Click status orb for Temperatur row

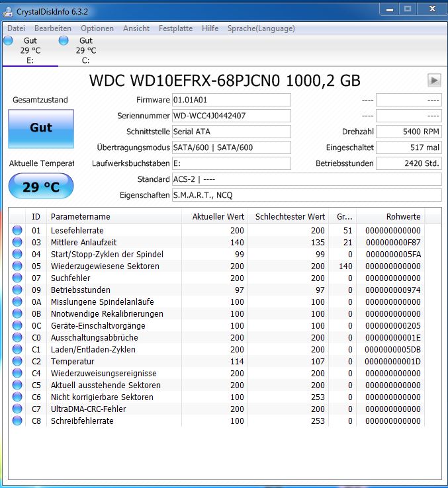click(x=17, y=361)
